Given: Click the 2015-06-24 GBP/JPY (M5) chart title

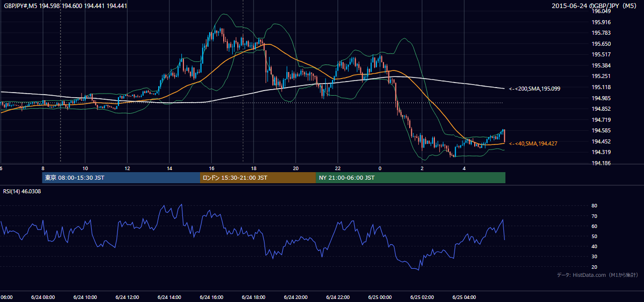Looking at the screenshot, I should click(x=595, y=6).
